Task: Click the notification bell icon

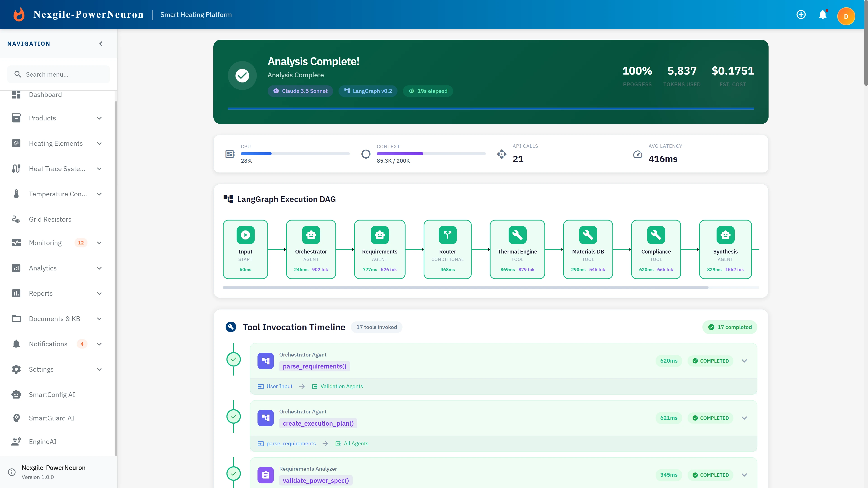Action: click(823, 14)
